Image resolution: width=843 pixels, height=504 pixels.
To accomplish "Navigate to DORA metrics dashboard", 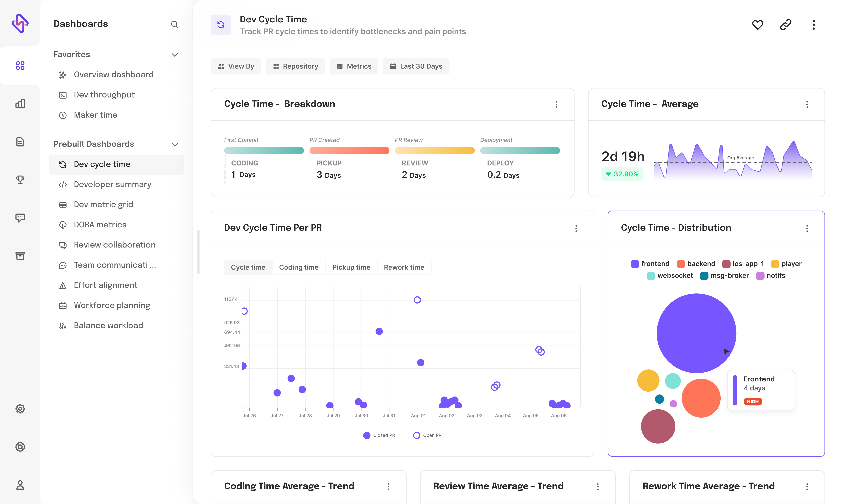I will click(x=100, y=224).
